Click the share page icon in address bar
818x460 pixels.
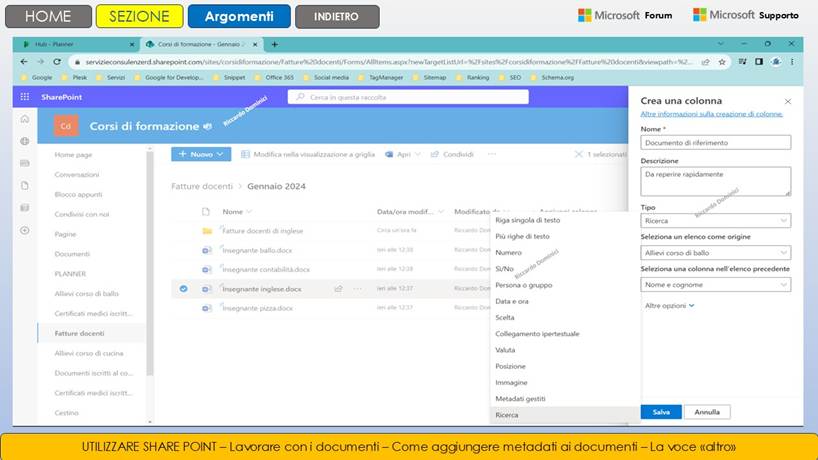(x=705, y=62)
